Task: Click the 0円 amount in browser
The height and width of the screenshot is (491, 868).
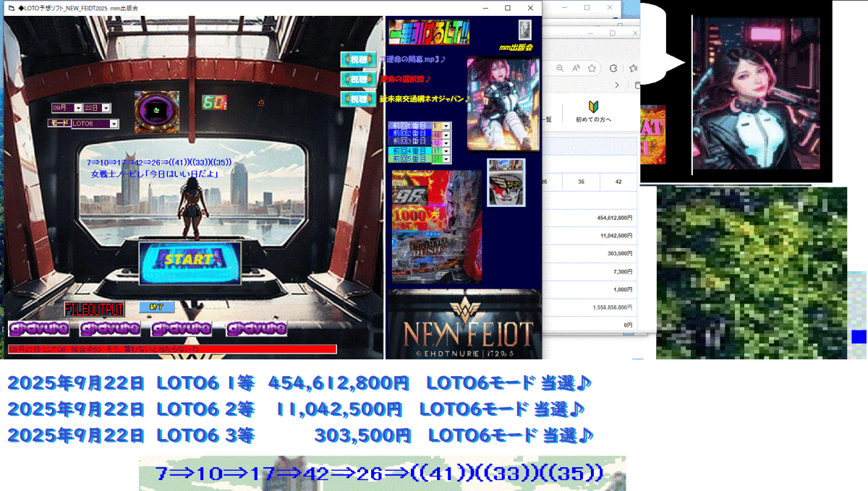Action: click(628, 325)
